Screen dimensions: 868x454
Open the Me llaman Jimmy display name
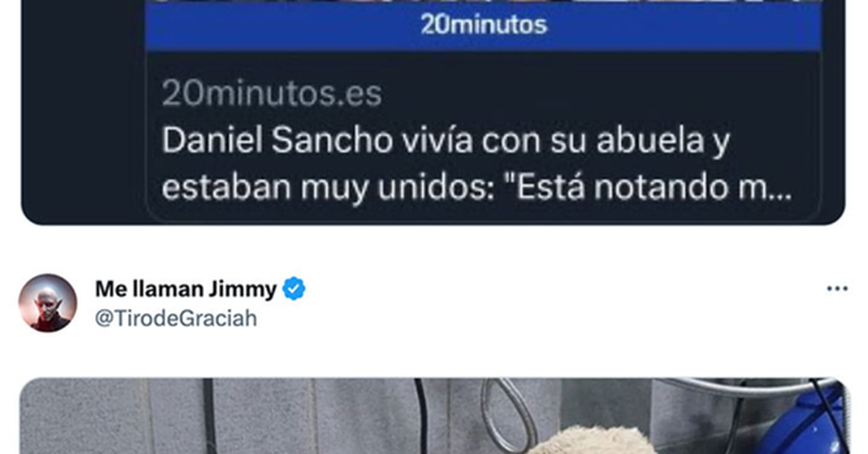point(186,289)
